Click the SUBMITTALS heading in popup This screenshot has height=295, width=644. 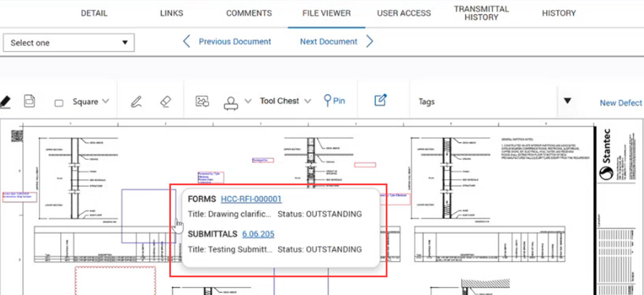click(212, 234)
